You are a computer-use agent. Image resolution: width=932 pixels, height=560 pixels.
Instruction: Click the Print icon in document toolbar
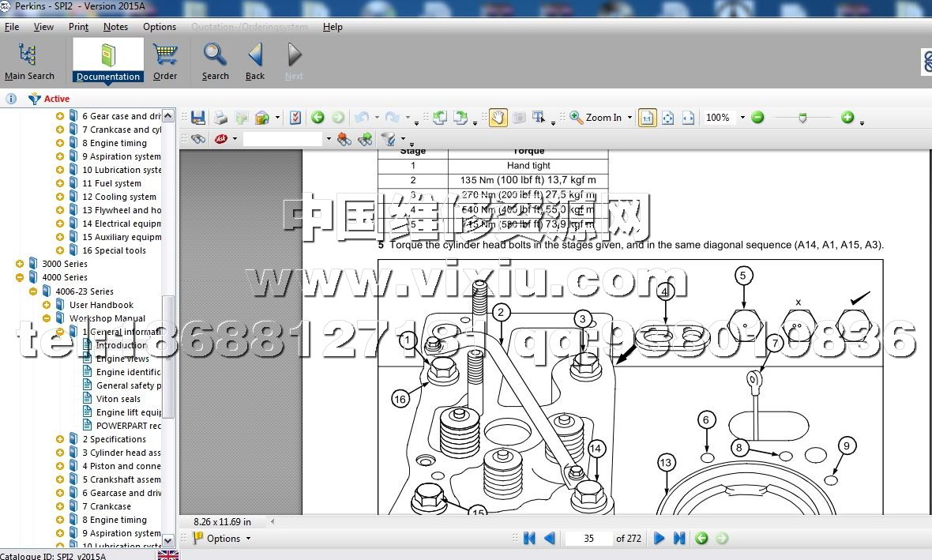(x=220, y=118)
